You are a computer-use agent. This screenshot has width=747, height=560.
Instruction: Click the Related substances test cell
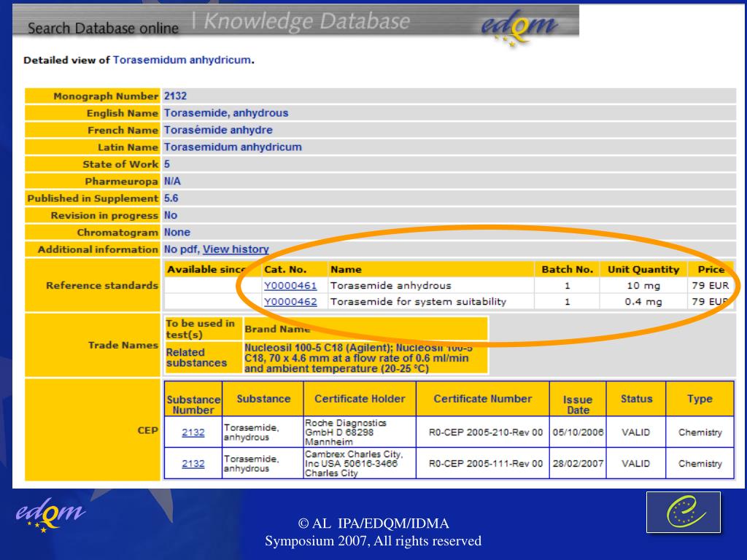pyautogui.click(x=204, y=357)
